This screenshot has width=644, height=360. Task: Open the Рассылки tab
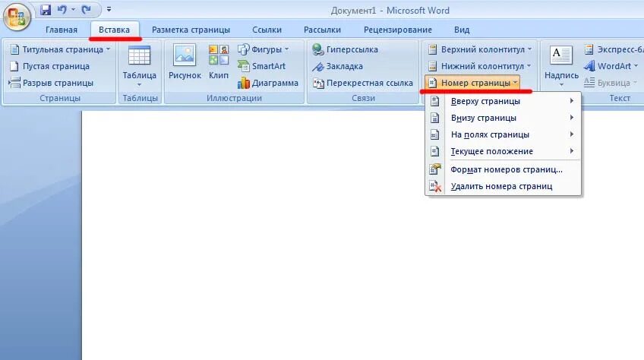coord(323,30)
